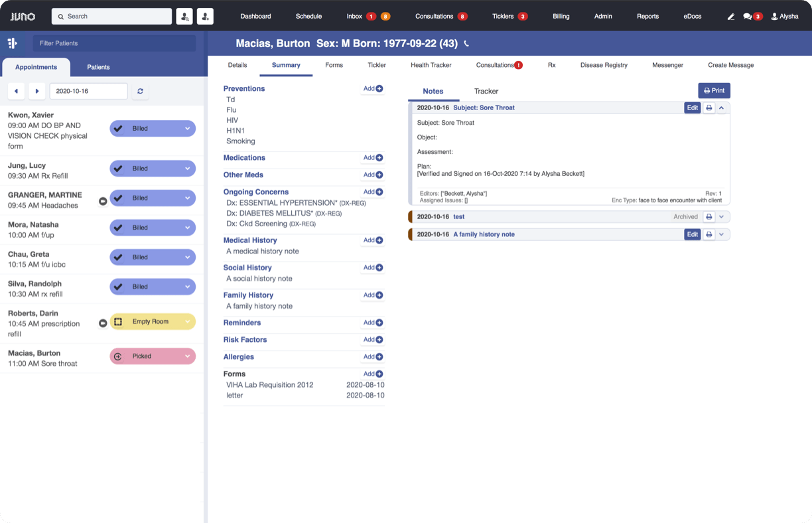Image resolution: width=812 pixels, height=523 pixels.
Task: Click the blue Print button
Action: click(714, 90)
